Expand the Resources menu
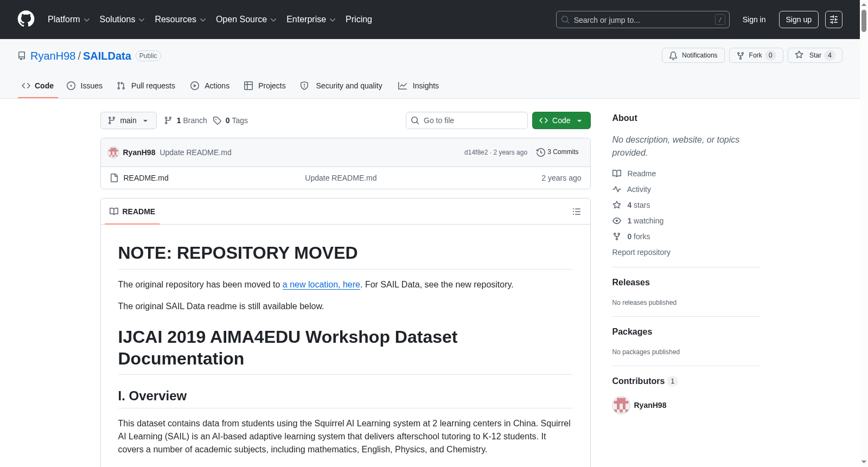 point(180,20)
